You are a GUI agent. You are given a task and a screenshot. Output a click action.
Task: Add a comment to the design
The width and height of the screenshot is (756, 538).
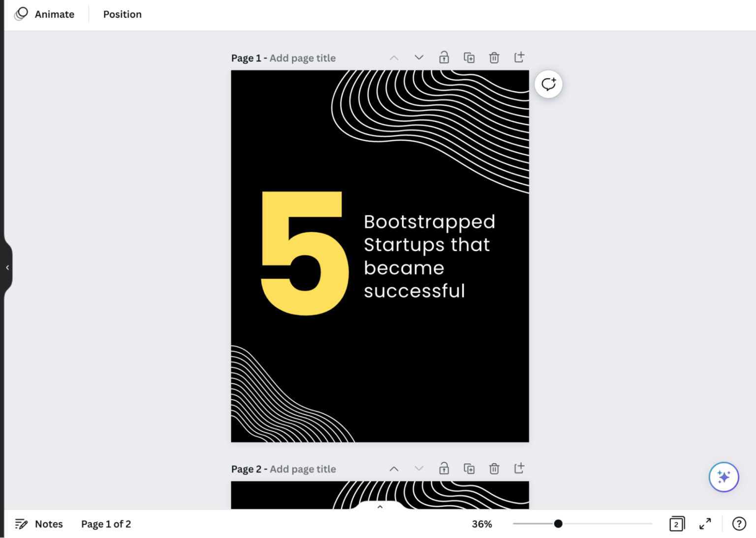(x=548, y=84)
